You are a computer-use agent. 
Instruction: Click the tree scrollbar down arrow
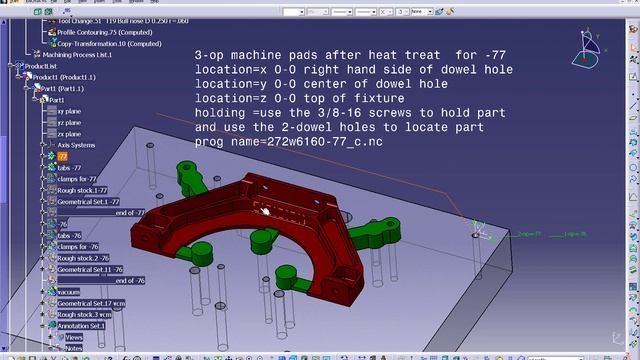[4, 348]
